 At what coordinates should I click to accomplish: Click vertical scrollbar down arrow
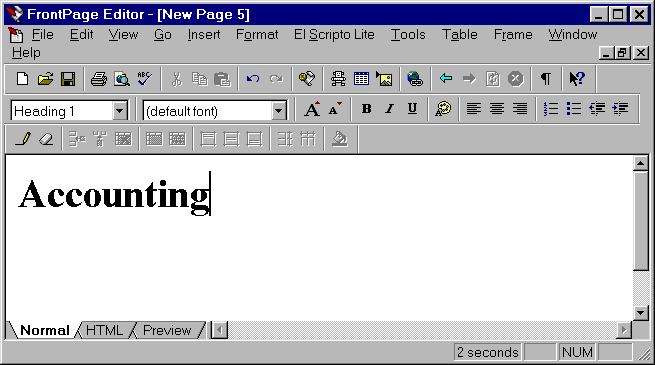point(640,313)
